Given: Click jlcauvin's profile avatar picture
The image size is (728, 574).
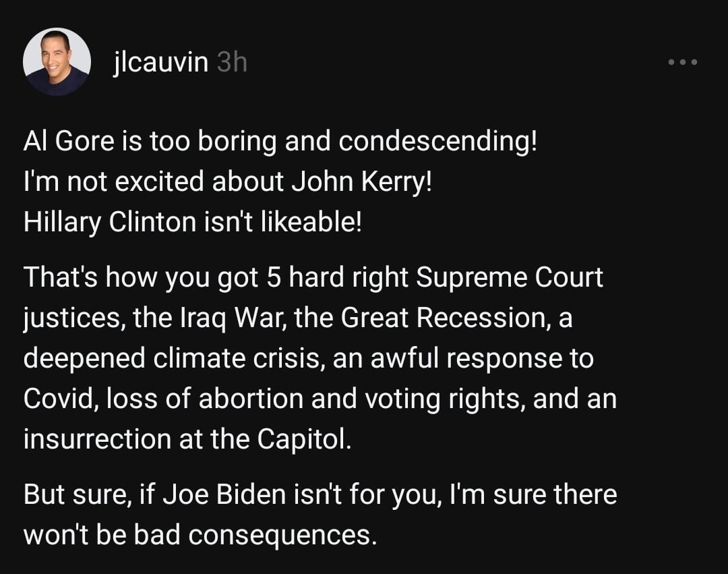Looking at the screenshot, I should pyautogui.click(x=57, y=61).
